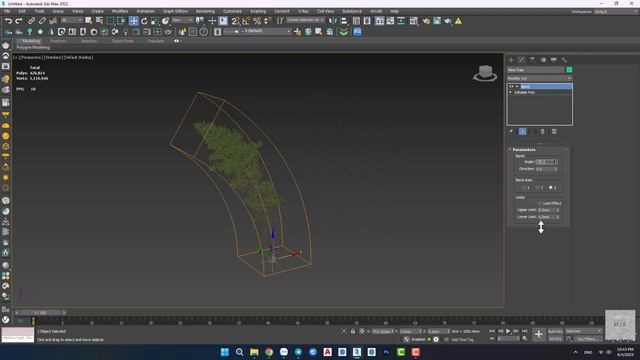Click the Set Key button
Screen dimensions: 640x360
(x=555, y=339)
